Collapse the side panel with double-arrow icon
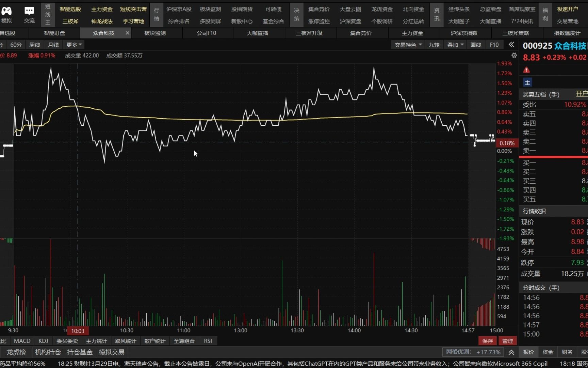This screenshot has width=588, height=368. pyautogui.click(x=511, y=45)
